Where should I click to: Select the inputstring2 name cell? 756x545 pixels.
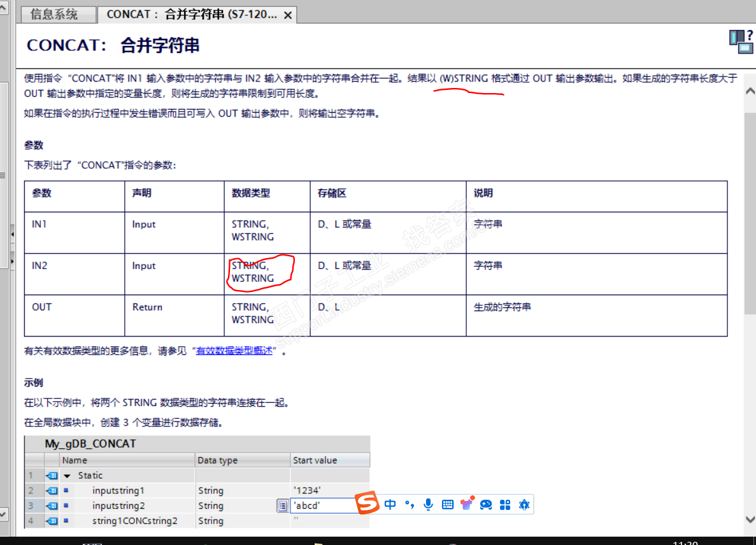point(127,505)
